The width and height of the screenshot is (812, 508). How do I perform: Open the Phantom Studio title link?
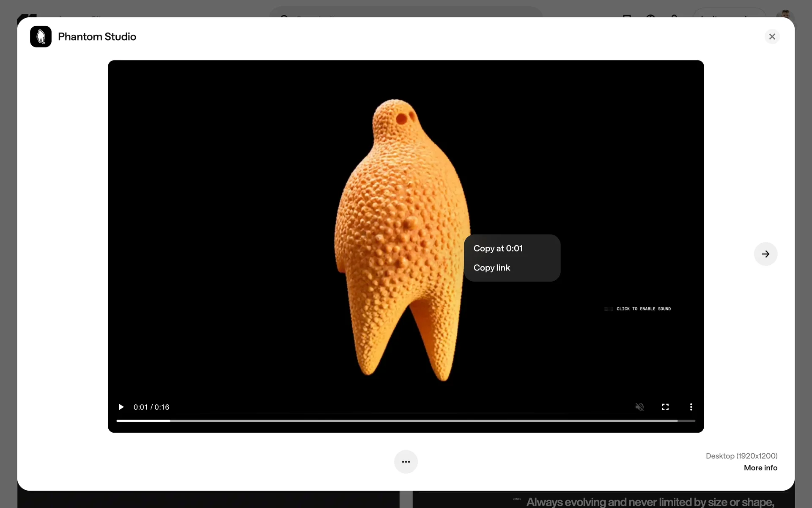pyautogui.click(x=97, y=37)
